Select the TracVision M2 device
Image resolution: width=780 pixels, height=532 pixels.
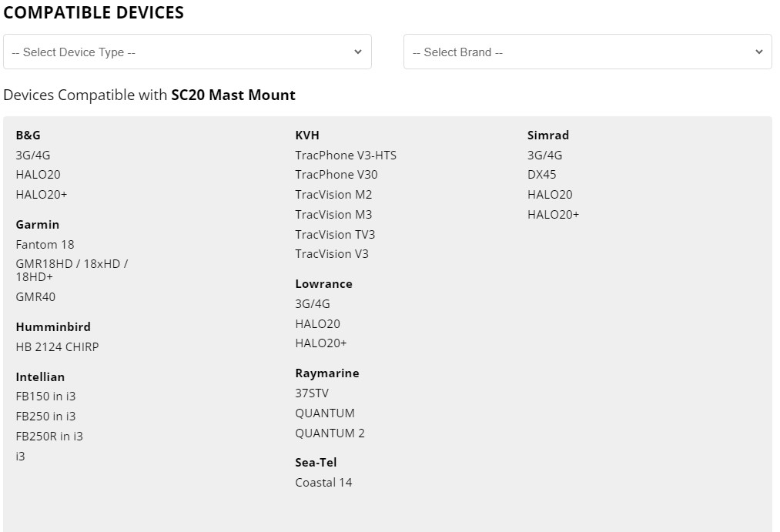click(333, 194)
